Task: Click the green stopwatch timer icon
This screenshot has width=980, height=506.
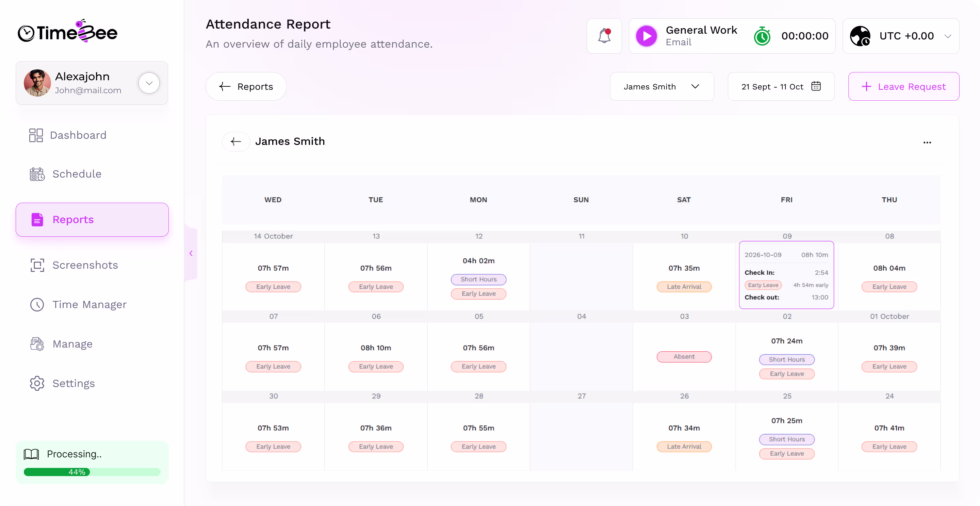Action: tap(762, 36)
